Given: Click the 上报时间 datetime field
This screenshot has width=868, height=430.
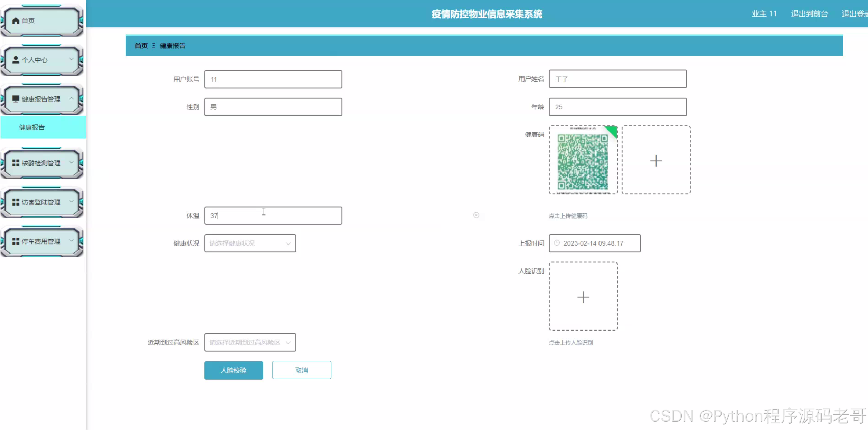Looking at the screenshot, I should click(594, 243).
